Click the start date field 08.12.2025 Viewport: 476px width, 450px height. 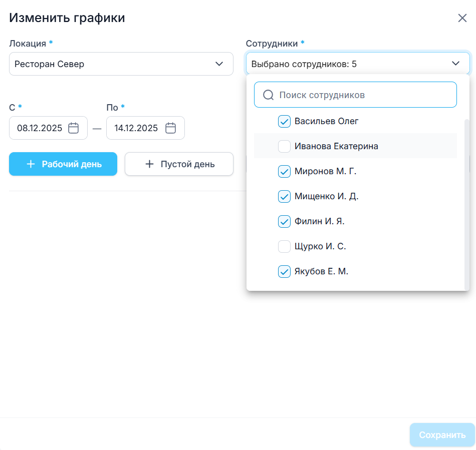[40, 128]
